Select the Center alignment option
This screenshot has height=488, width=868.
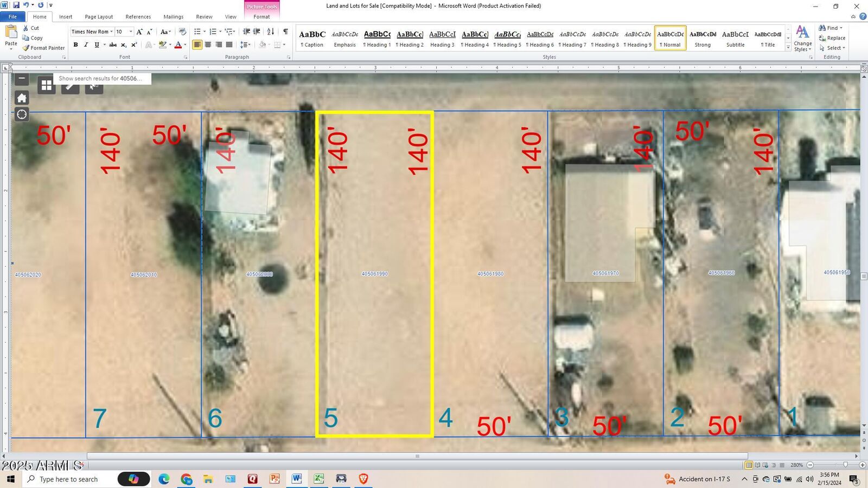click(208, 44)
